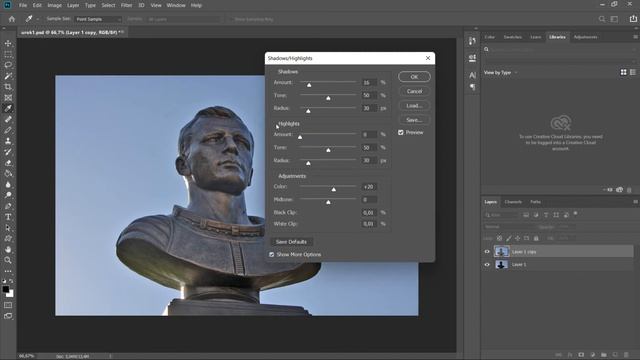Open the Sample Size dropdown

click(98, 19)
